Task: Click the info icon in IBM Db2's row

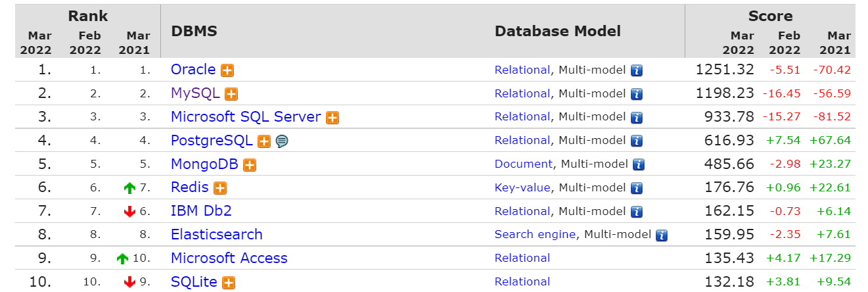Action: pyautogui.click(x=636, y=212)
